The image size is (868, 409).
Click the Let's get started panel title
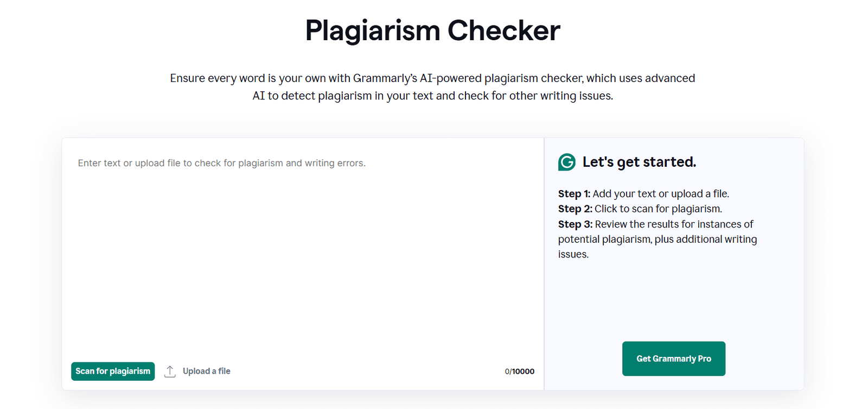coord(639,161)
